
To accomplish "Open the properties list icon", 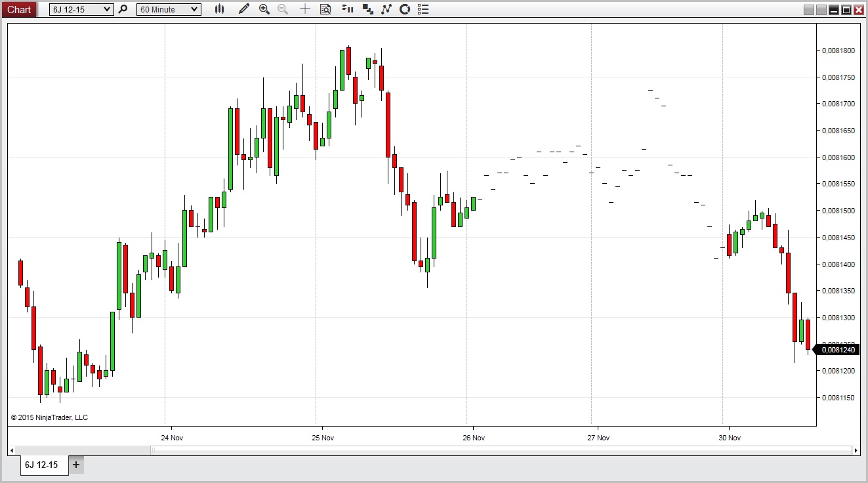I will click(x=423, y=9).
